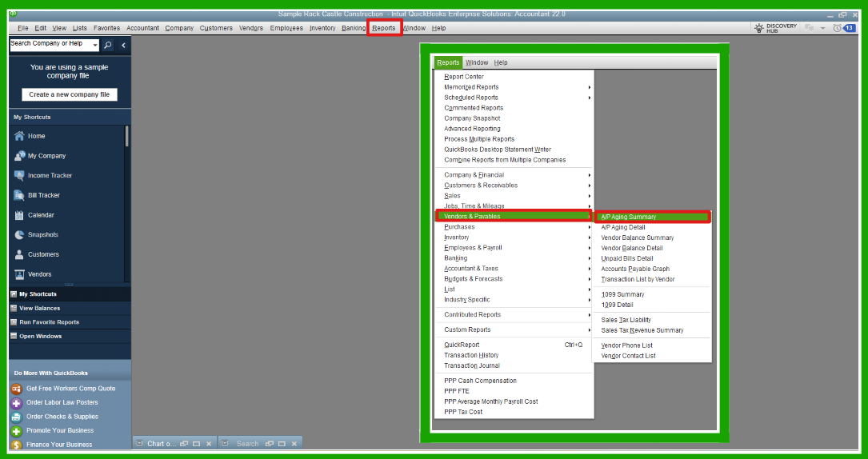Open the Snapshots pie chart icon
The image size is (868, 459).
pos(19,234)
